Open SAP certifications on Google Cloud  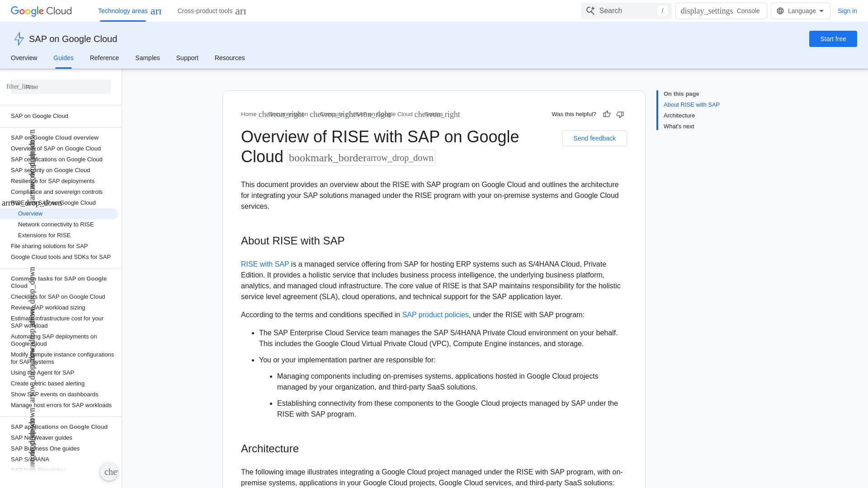tap(57, 160)
